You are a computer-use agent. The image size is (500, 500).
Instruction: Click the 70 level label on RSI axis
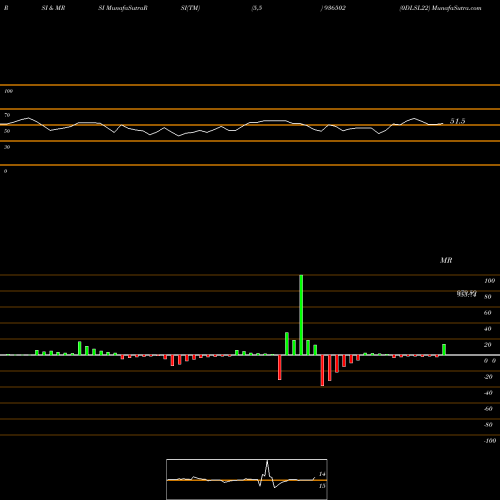(x=7, y=115)
